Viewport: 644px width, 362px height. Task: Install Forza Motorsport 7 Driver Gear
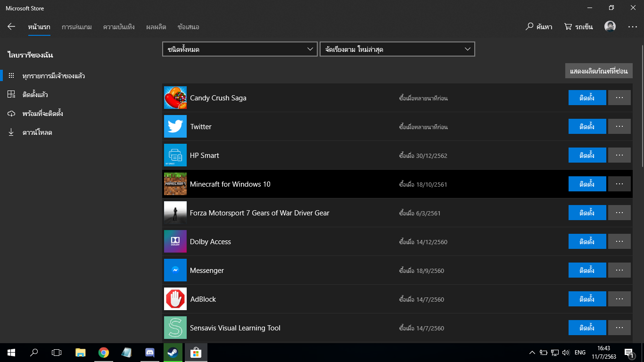[587, 213]
